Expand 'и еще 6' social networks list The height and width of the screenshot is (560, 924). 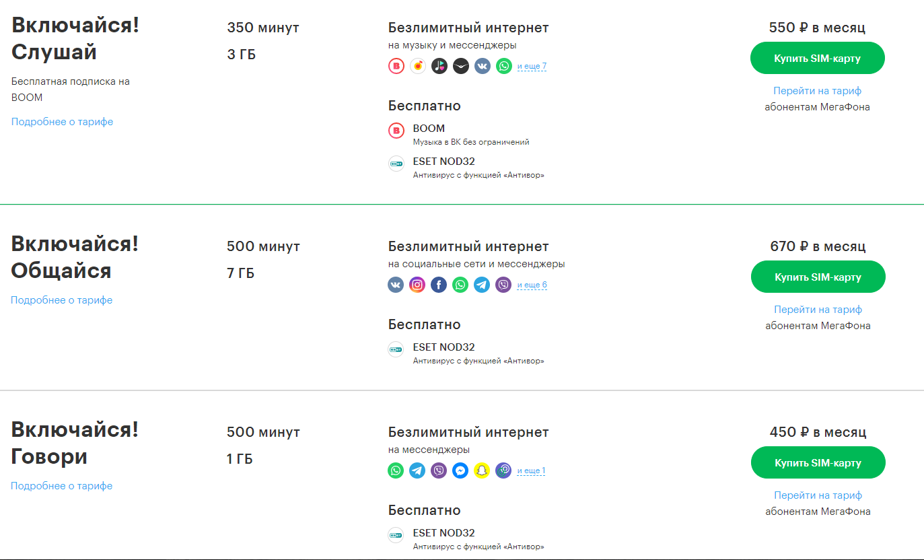tap(532, 285)
